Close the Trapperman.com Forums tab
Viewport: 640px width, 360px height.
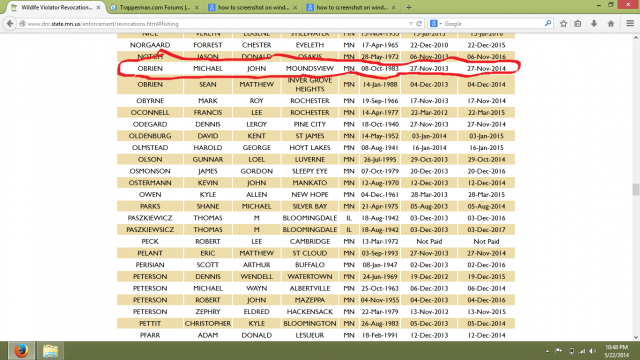pos(196,7)
